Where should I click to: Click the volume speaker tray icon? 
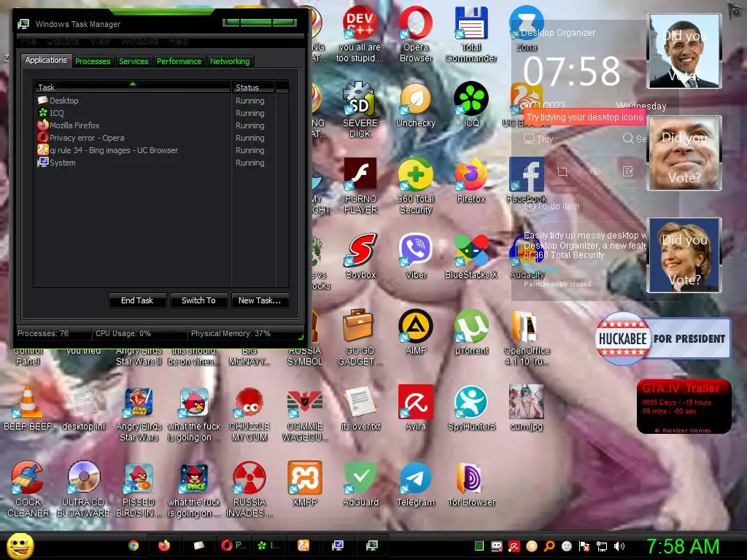point(619,546)
